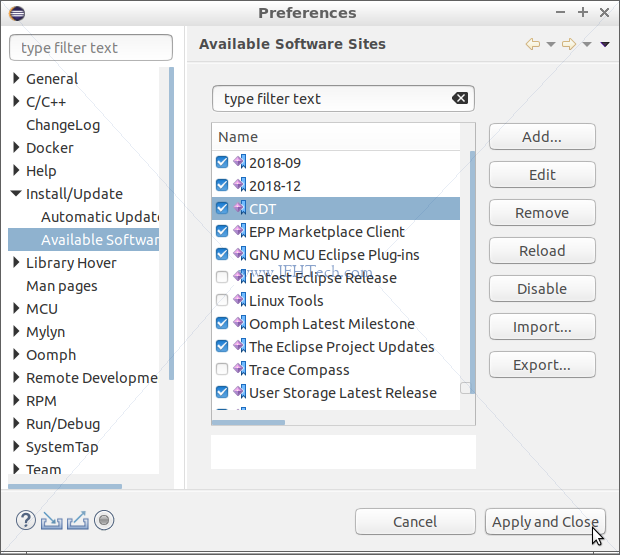Uncheck the 2018-09 software site
620x555 pixels.
222,162
